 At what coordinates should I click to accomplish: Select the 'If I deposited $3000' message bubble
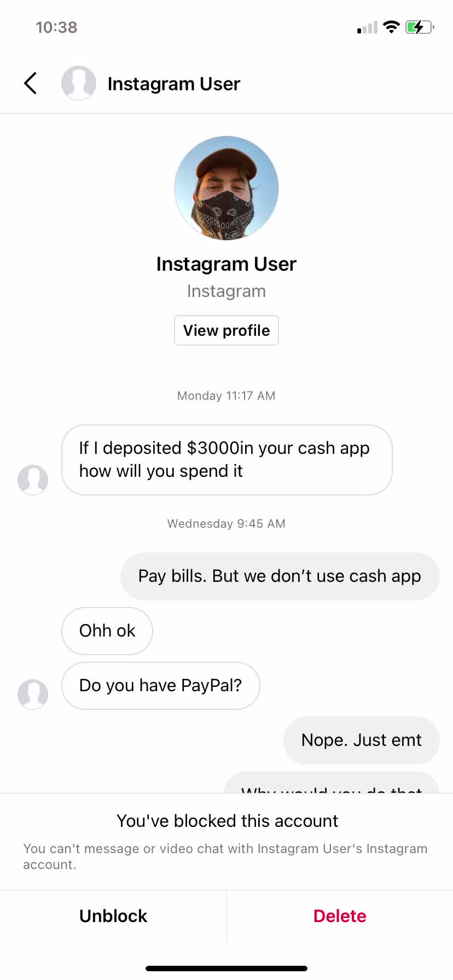[227, 460]
